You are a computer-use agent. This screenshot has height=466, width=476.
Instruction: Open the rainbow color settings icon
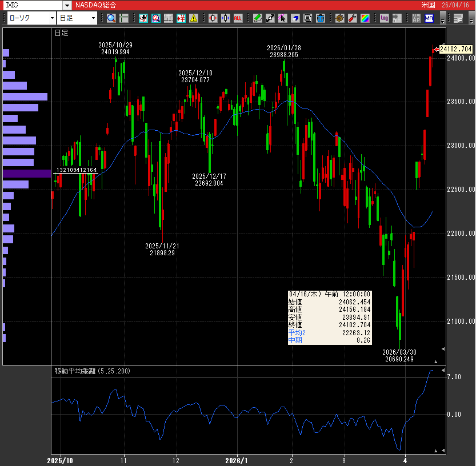point(365,18)
